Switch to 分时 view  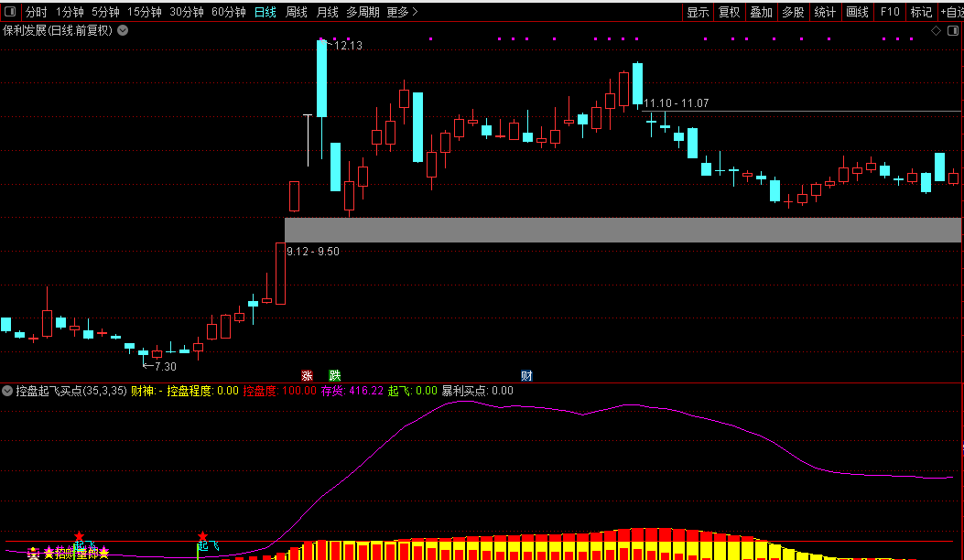[x=37, y=12]
